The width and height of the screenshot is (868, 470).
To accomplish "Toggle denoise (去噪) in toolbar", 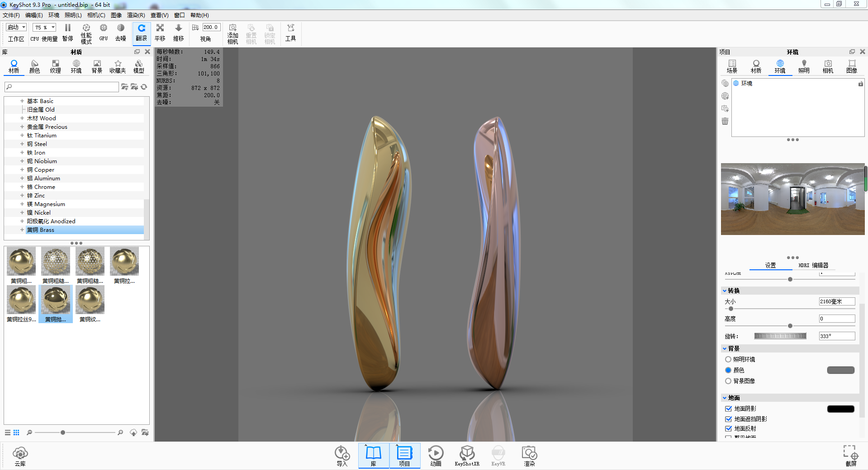I will [x=120, y=33].
